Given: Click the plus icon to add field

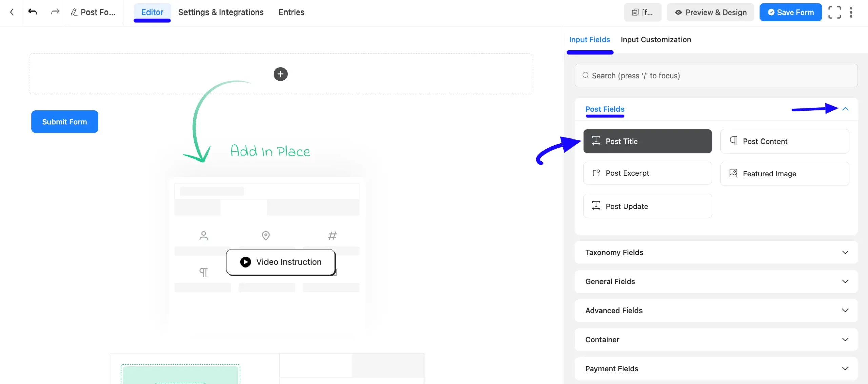Looking at the screenshot, I should 280,74.
